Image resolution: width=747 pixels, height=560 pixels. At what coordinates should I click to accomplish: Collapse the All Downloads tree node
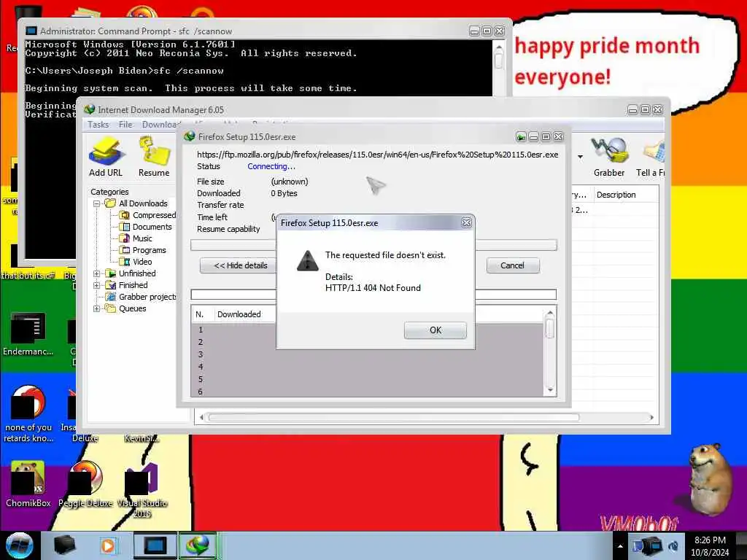pos(97,203)
